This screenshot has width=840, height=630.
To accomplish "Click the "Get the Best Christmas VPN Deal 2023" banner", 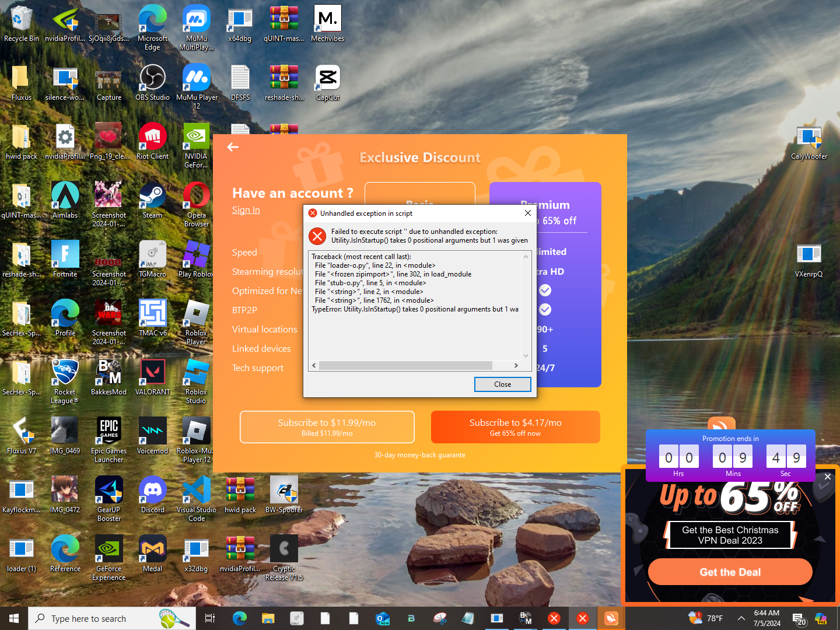I will tap(730, 535).
